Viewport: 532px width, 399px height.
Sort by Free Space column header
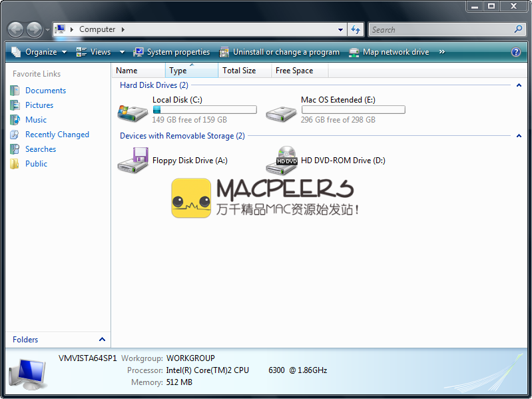tap(300, 71)
